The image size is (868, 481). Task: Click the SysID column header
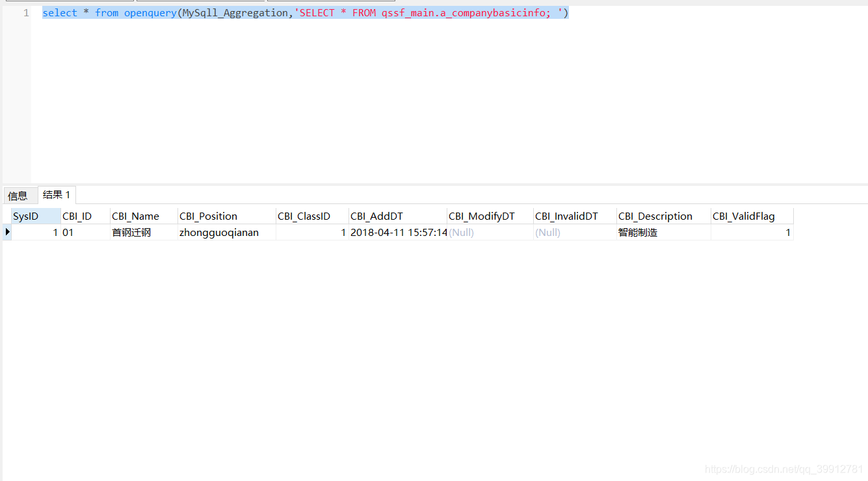[x=25, y=215]
